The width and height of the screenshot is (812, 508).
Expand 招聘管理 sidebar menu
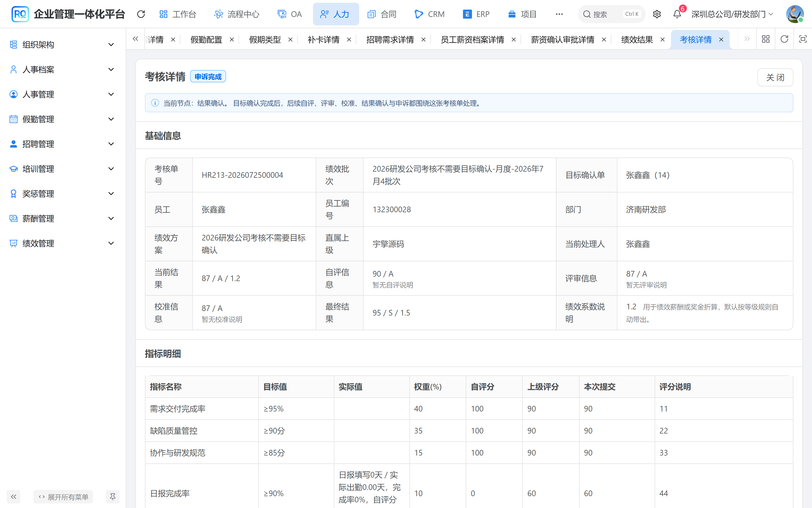[x=62, y=144]
